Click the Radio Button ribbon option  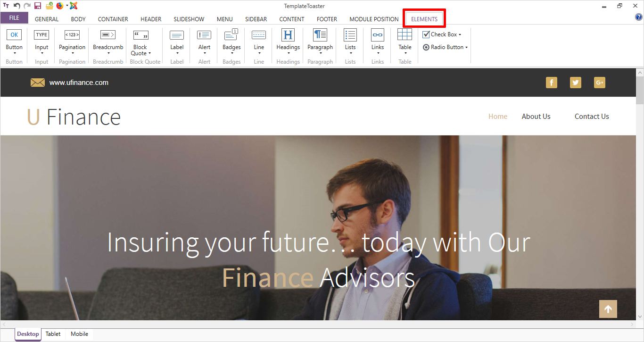pos(444,47)
